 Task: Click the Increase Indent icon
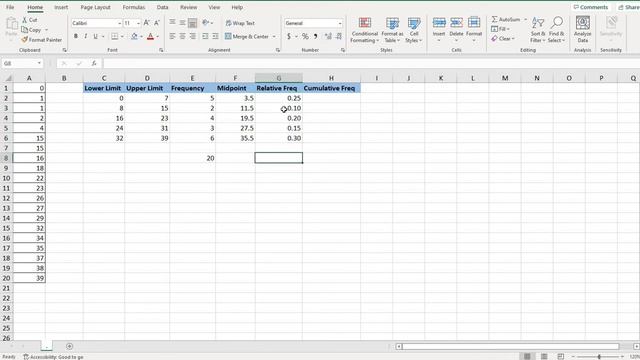215,36
